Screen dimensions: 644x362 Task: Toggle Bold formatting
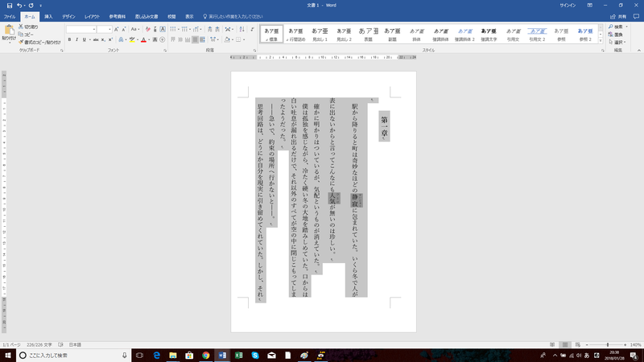click(69, 39)
